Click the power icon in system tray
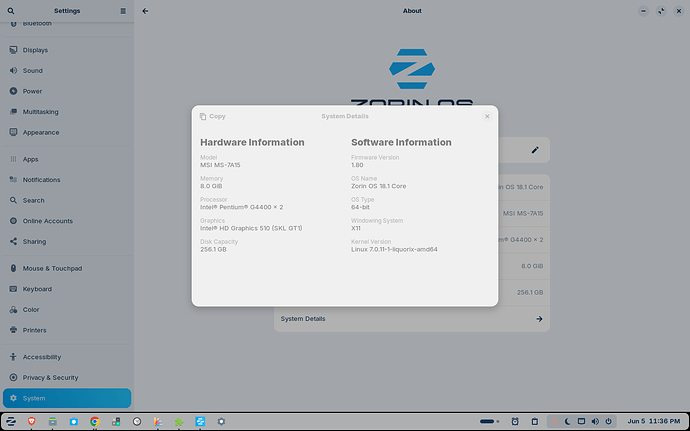The image size is (690, 431). [x=608, y=422]
